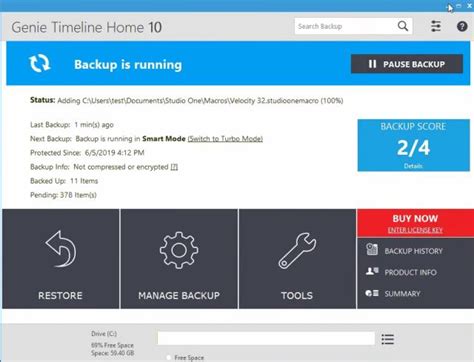Click the Backup History icon
Viewport: 474px width, 362px height.
tap(372, 250)
